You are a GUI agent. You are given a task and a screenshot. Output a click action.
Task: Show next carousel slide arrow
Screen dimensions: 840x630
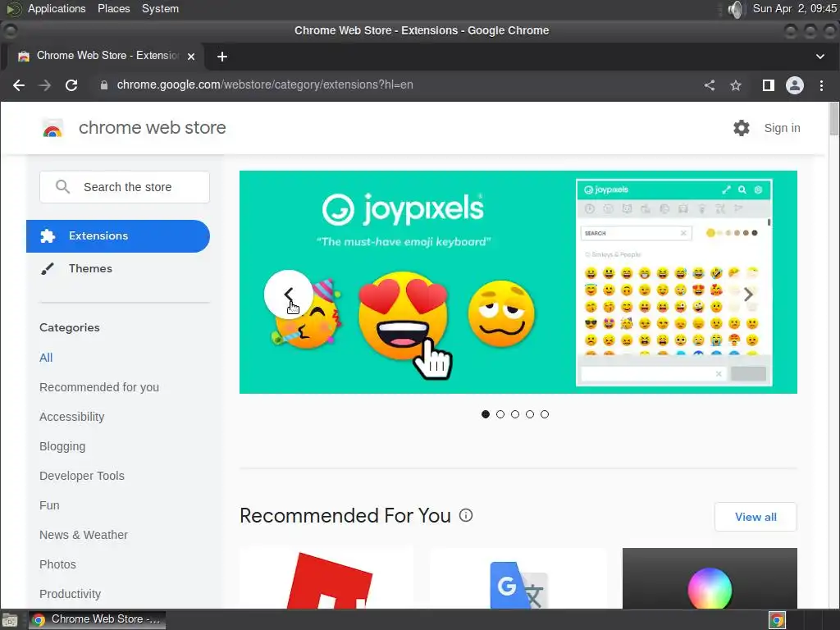[748, 294]
